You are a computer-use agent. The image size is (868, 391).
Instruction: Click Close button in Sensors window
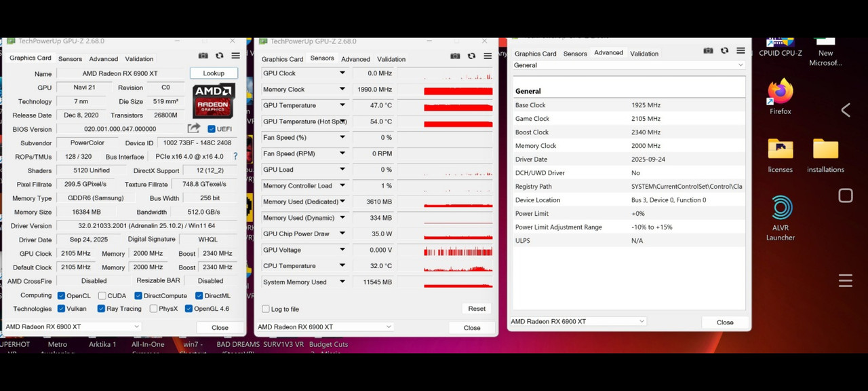(472, 327)
